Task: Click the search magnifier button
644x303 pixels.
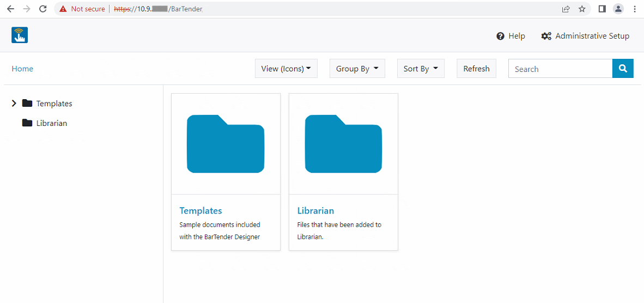Action: point(623,69)
